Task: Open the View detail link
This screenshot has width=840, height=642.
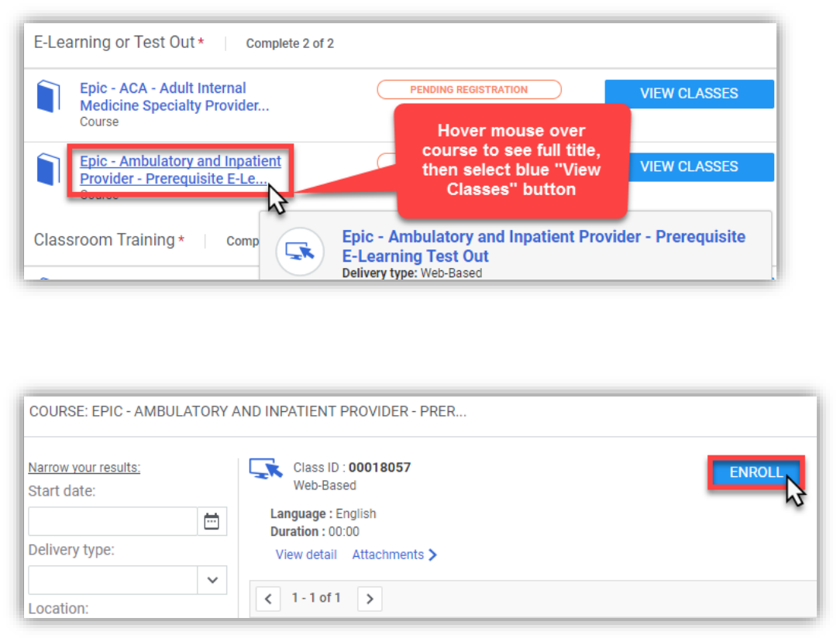Action: [x=306, y=554]
